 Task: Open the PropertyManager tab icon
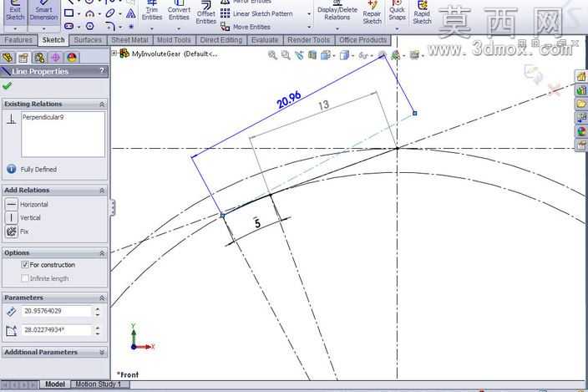23,58
